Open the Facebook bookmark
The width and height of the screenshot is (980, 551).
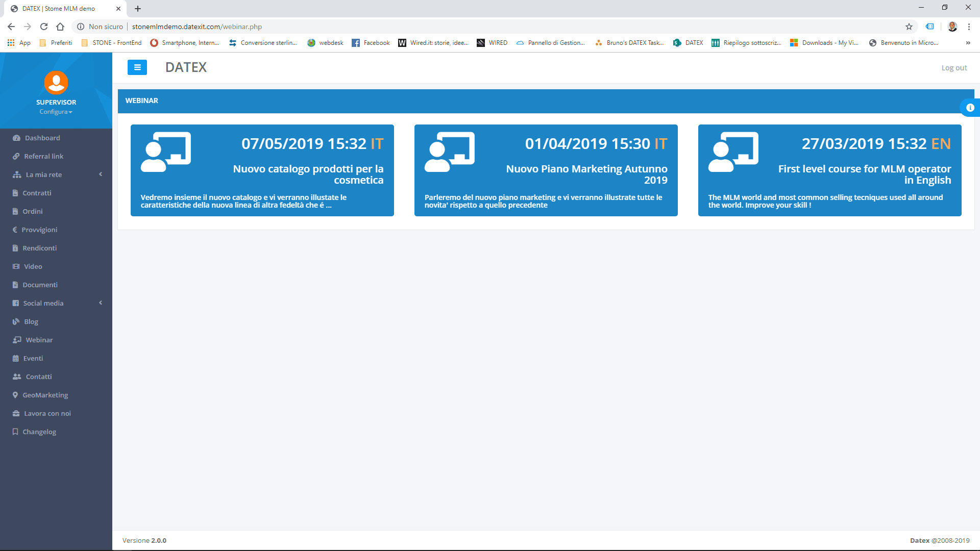[x=371, y=43]
